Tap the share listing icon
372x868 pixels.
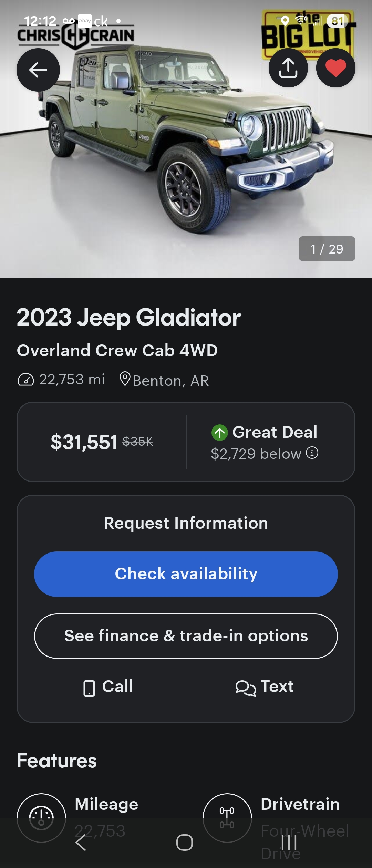(x=288, y=68)
